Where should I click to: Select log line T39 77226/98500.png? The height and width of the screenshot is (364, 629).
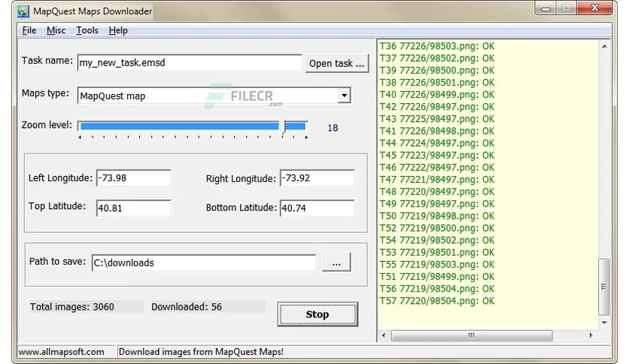437,70
